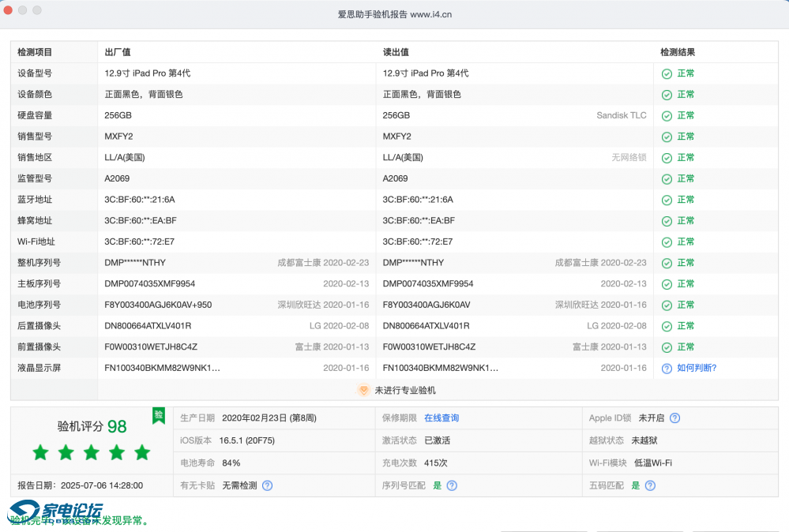Click factory LCD serial FN100340BKMM82W9NK1…

click(162, 368)
